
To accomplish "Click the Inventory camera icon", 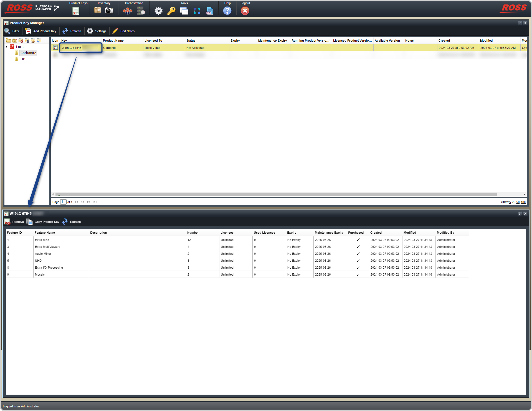I will coord(109,11).
